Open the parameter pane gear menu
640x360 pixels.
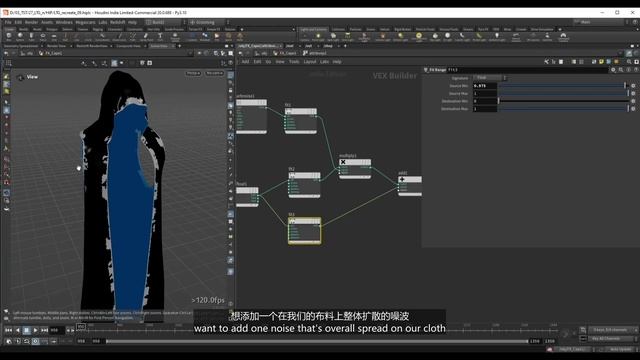613,70
